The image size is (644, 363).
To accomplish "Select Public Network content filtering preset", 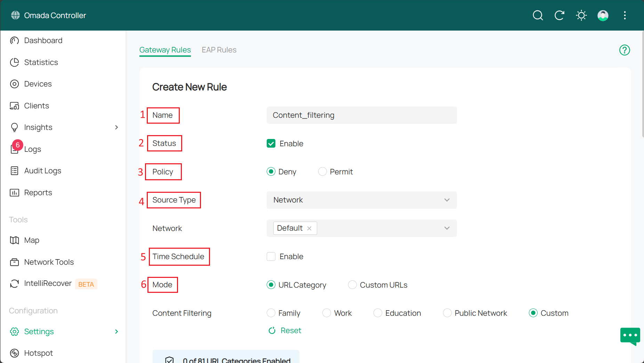I will (x=447, y=313).
